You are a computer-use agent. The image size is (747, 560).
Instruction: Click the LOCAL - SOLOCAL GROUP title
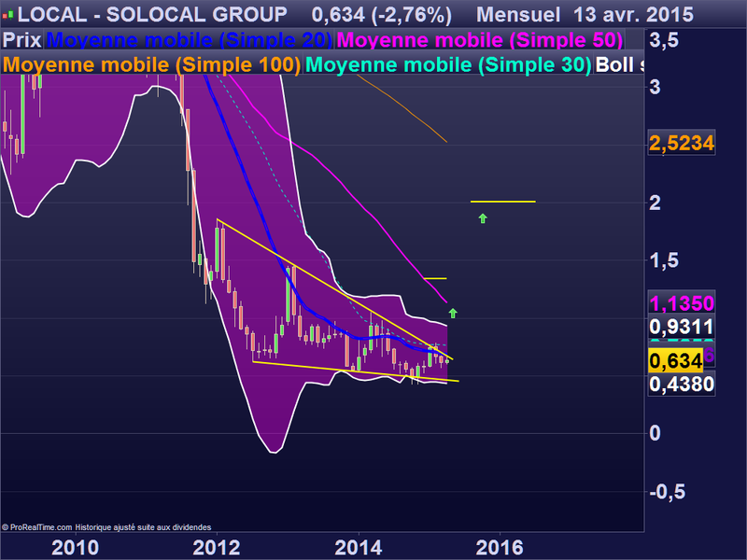click(152, 15)
